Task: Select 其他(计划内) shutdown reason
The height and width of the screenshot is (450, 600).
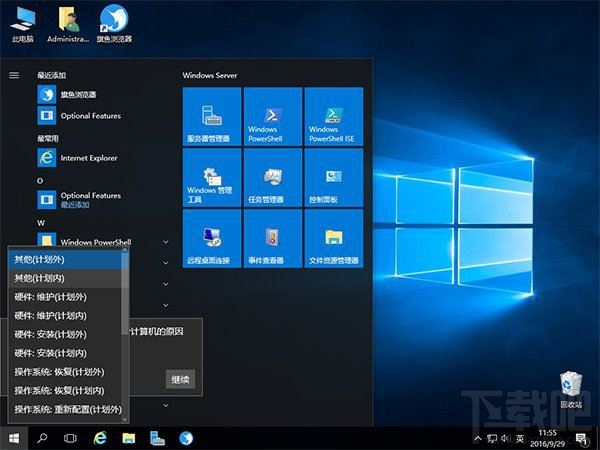Action: pos(65,278)
